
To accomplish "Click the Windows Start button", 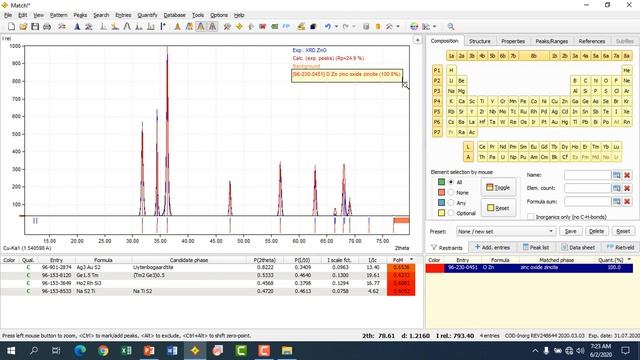I will (11, 351).
